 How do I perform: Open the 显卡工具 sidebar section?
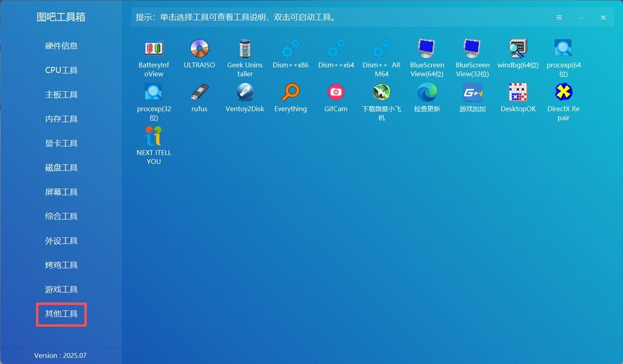[x=61, y=143]
